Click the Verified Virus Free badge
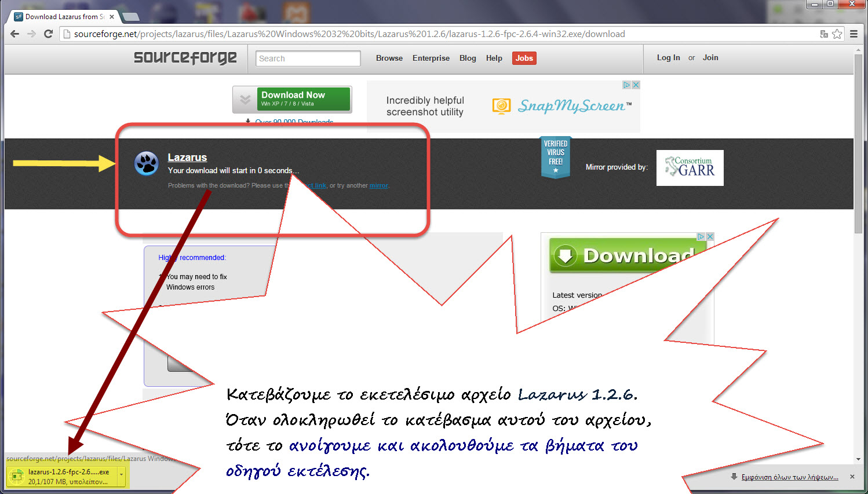868x494 pixels. [x=556, y=157]
